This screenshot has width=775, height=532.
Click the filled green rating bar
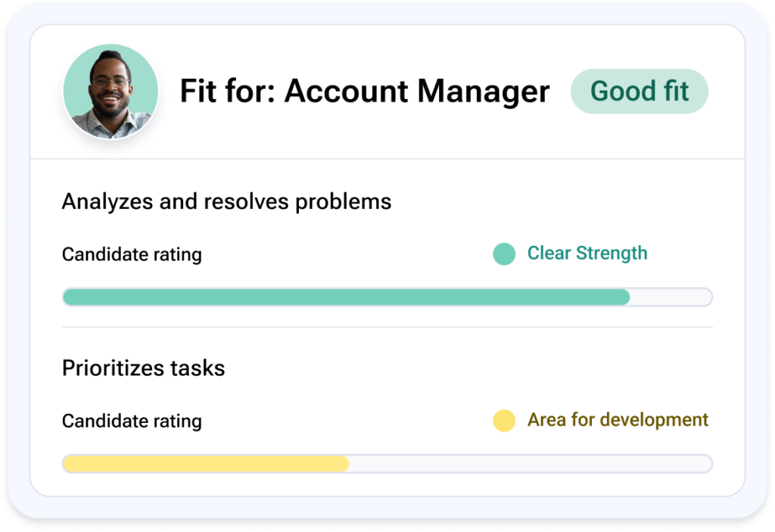(346, 297)
